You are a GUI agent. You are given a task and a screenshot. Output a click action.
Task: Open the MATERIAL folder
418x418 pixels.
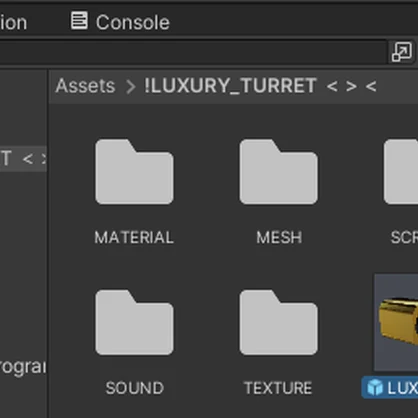(x=134, y=172)
